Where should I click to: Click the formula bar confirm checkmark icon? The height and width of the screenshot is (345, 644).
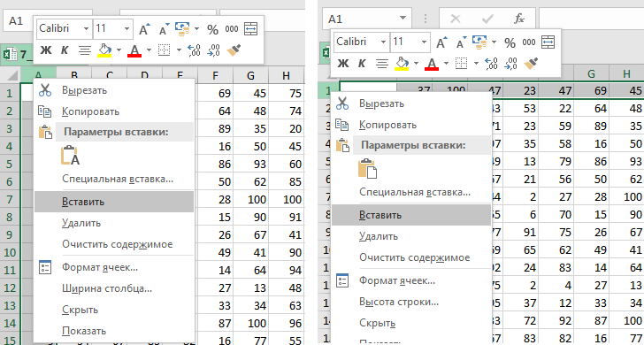487,19
